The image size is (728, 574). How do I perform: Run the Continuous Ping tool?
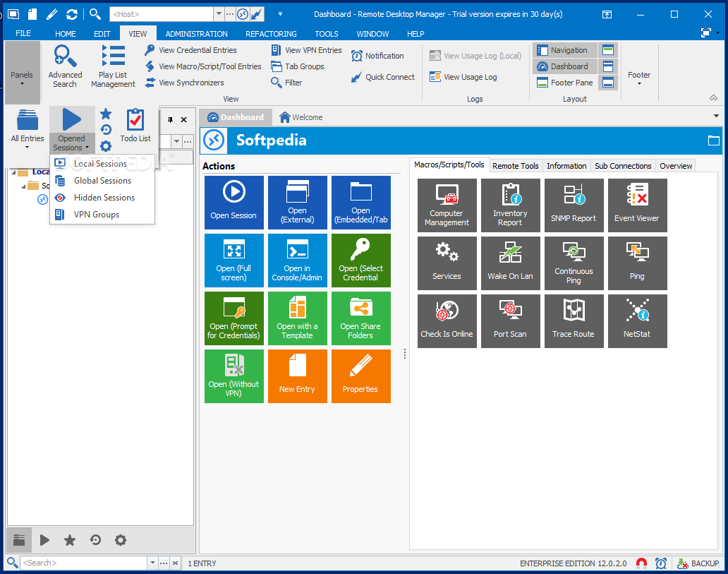click(x=574, y=263)
